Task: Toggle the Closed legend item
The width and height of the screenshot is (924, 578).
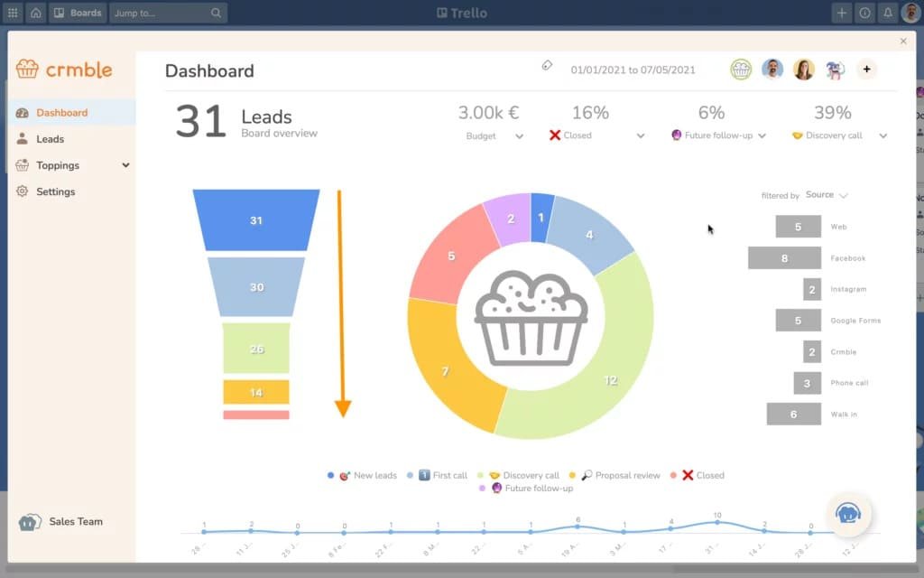Action: pyautogui.click(x=699, y=475)
